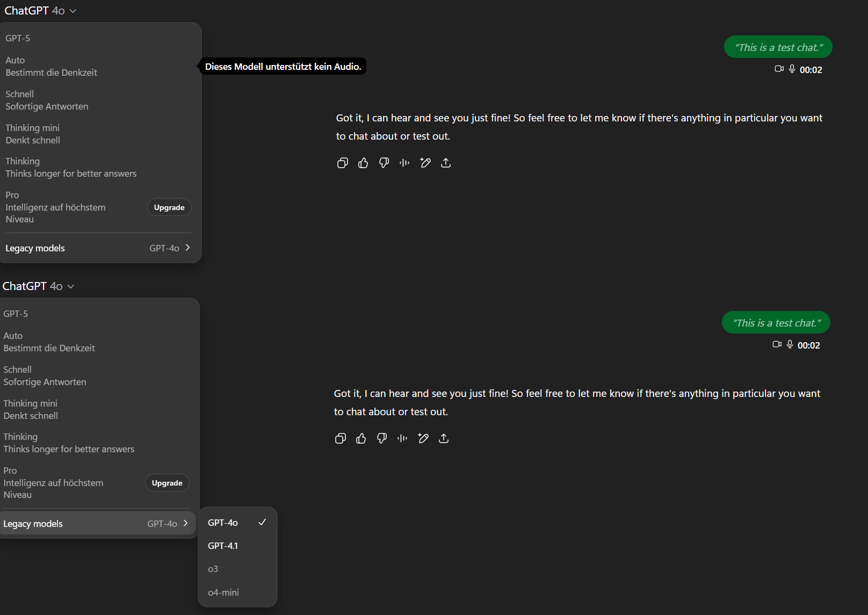Open the upper ChatGPT 4o model selector
This screenshot has height=615, width=868.
pos(40,11)
